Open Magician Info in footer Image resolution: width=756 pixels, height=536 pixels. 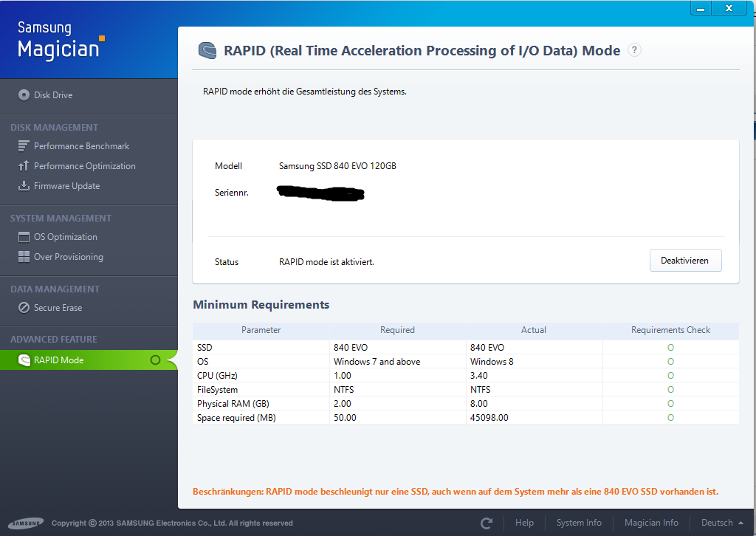pos(651,523)
